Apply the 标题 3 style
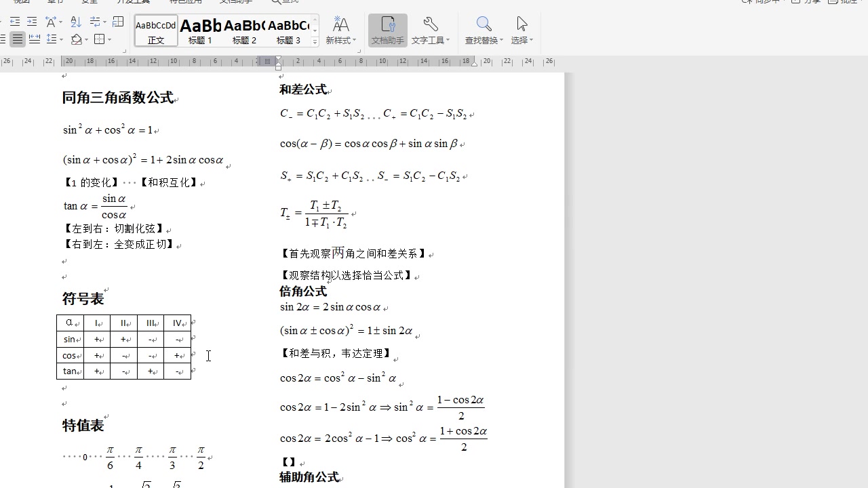This screenshot has height=488, width=868. pyautogui.click(x=288, y=31)
